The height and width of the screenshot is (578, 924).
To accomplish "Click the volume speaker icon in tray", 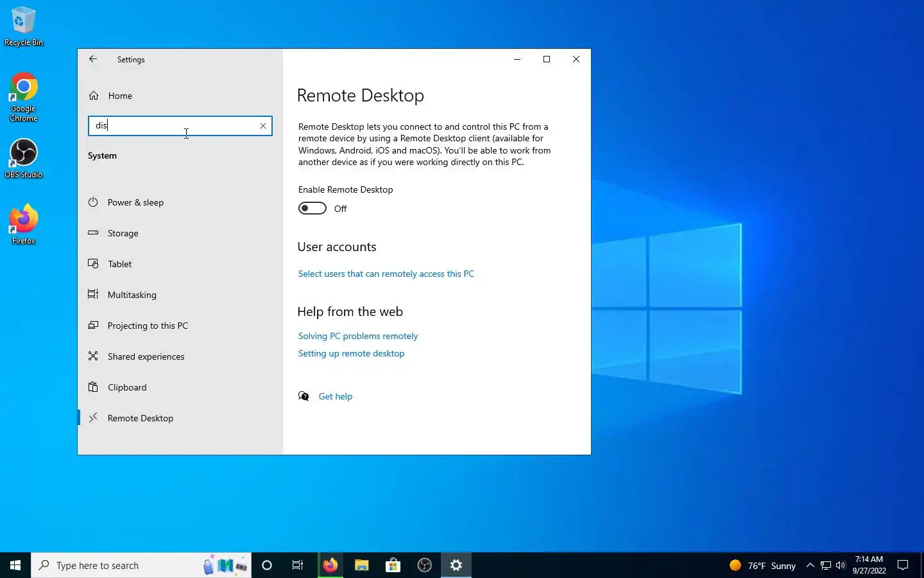I will (x=841, y=565).
